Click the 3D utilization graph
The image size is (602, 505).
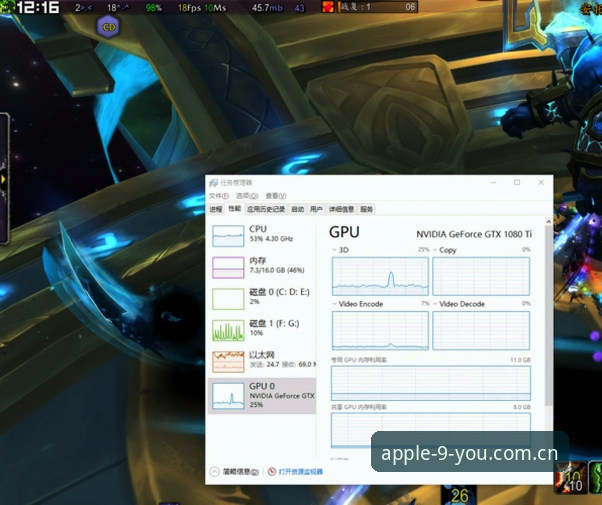[380, 276]
